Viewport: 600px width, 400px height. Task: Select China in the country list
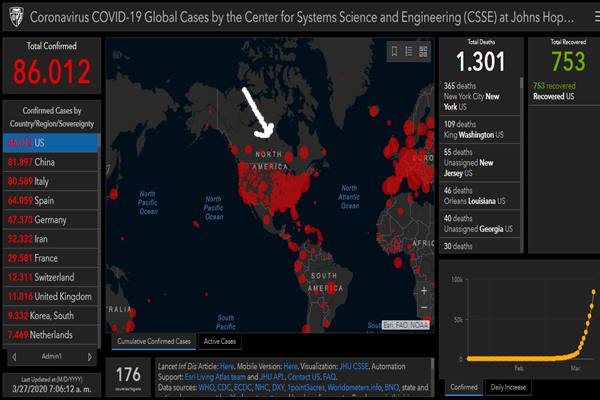point(51,162)
